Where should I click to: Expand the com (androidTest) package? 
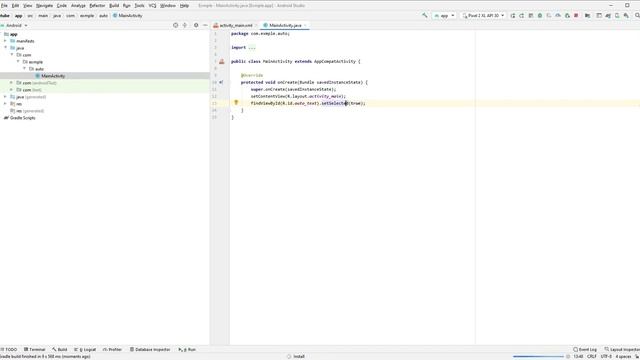(12, 83)
